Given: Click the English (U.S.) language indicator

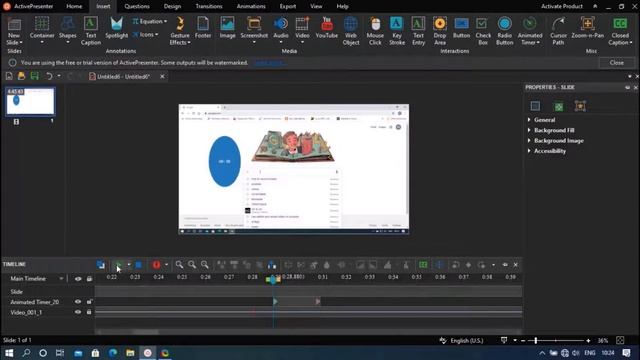Looking at the screenshot, I should [467, 340].
